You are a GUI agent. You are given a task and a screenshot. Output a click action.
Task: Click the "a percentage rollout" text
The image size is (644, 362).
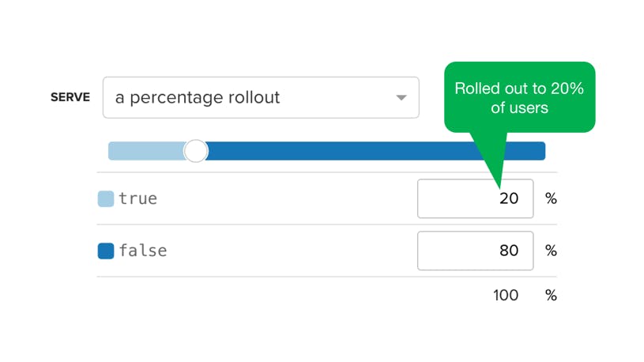point(198,98)
